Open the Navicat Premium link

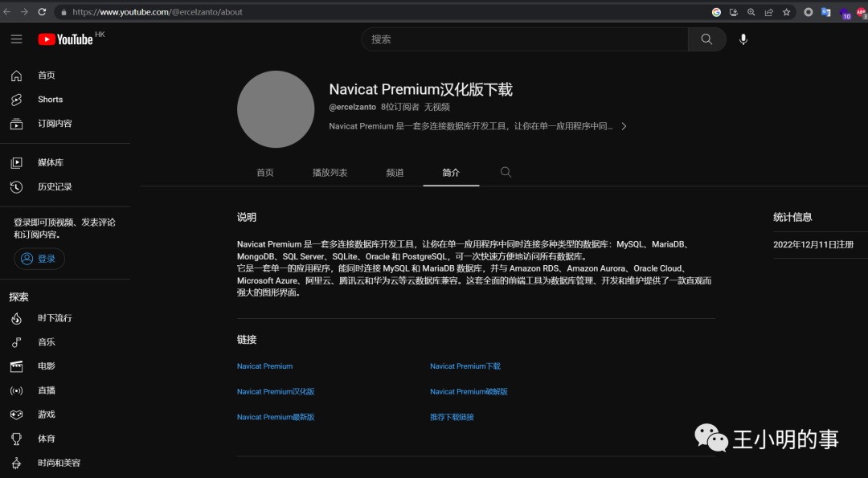[x=264, y=366]
